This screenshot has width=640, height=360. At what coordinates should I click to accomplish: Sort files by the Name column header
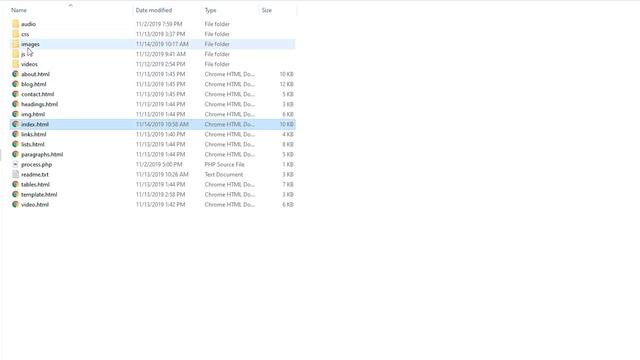(x=19, y=10)
